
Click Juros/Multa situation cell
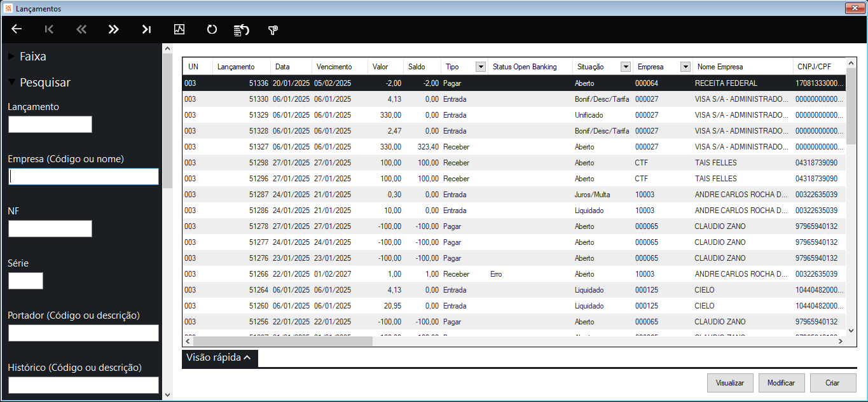pos(592,195)
